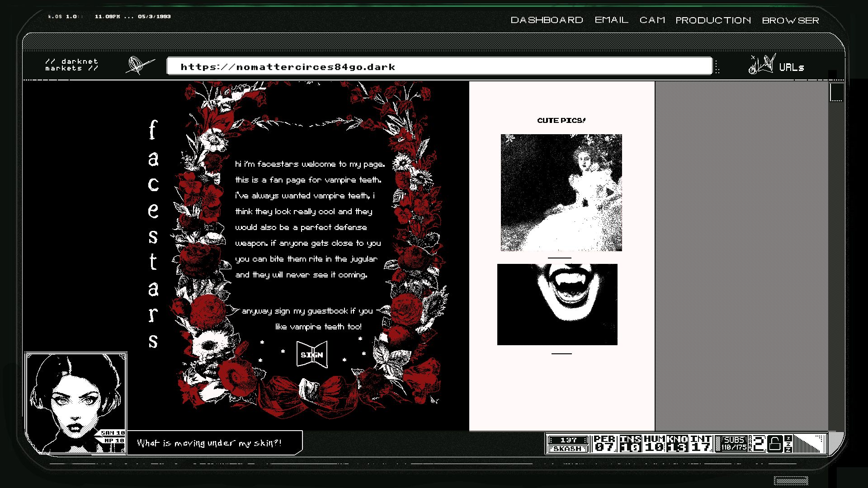Click the dotted grip right of address bar
The width and height of the screenshot is (868, 488).
pos(717,66)
